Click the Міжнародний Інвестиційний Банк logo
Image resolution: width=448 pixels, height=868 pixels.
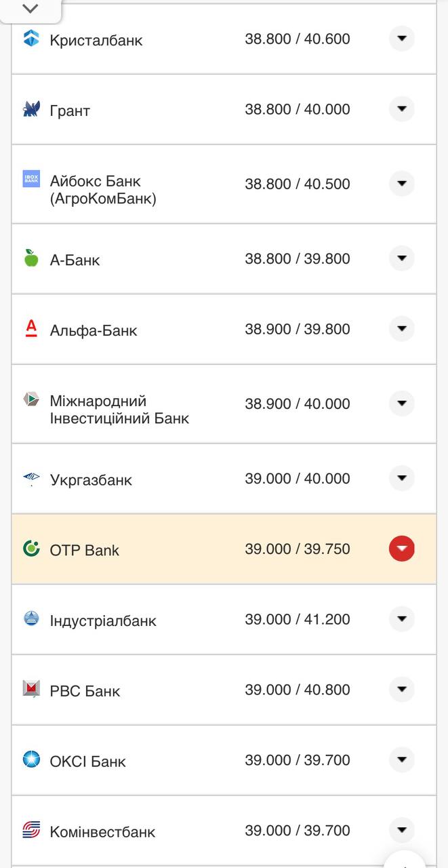30,399
